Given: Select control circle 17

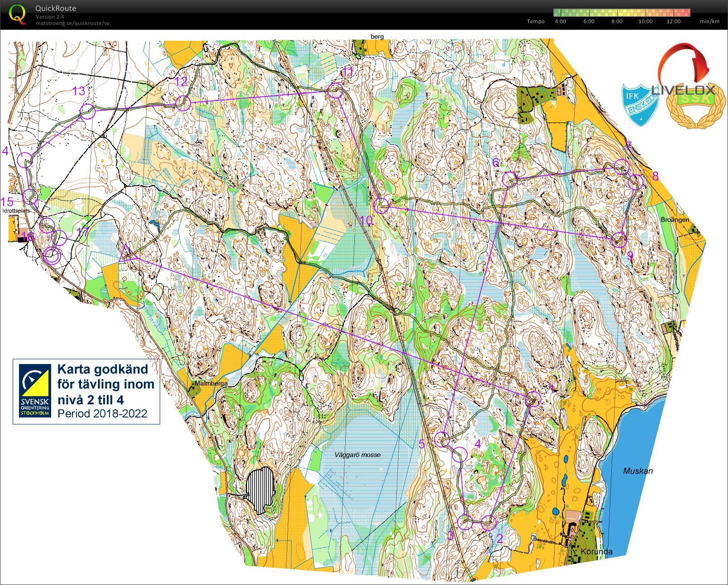Looking at the screenshot, I should 59,238.
